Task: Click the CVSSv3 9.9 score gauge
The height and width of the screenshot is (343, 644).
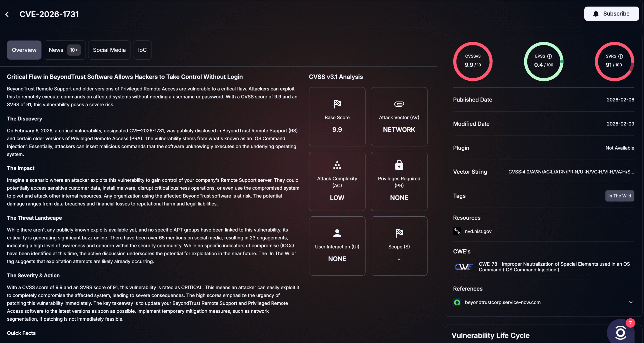Action: (473, 62)
